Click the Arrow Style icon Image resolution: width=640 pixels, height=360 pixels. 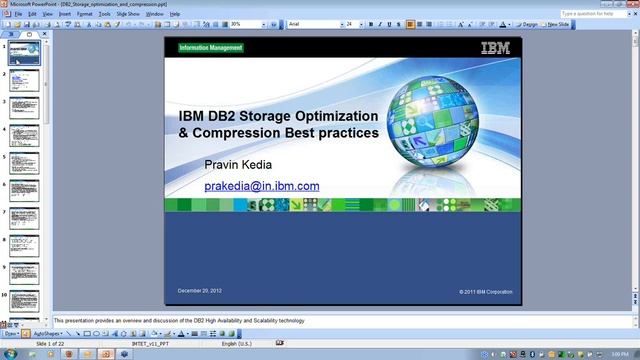click(x=213, y=334)
